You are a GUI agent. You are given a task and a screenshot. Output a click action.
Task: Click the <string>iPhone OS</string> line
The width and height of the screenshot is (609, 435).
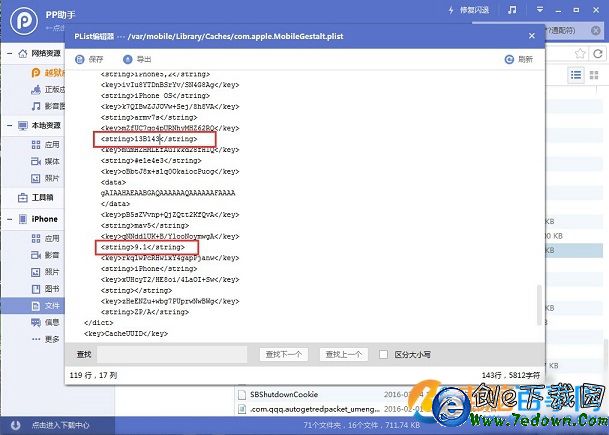tap(155, 96)
